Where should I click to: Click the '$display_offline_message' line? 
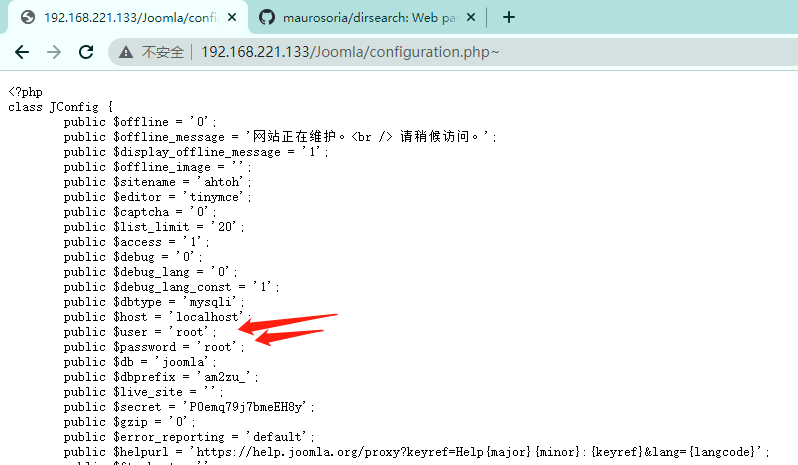click(x=196, y=152)
